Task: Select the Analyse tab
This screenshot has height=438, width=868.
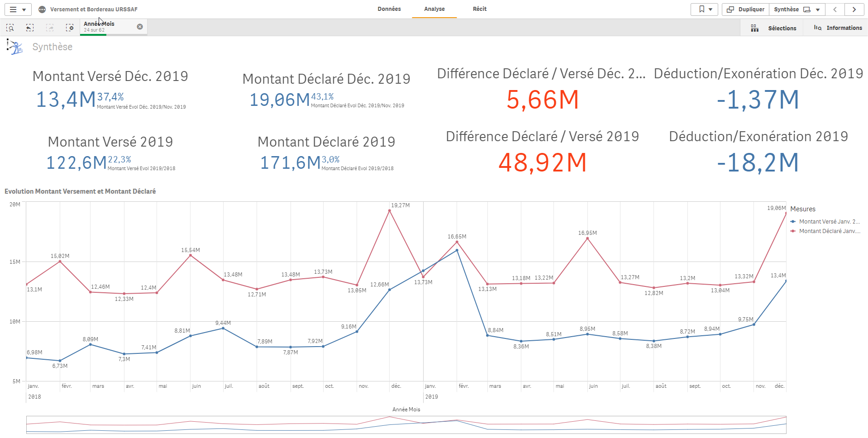Action: point(434,9)
